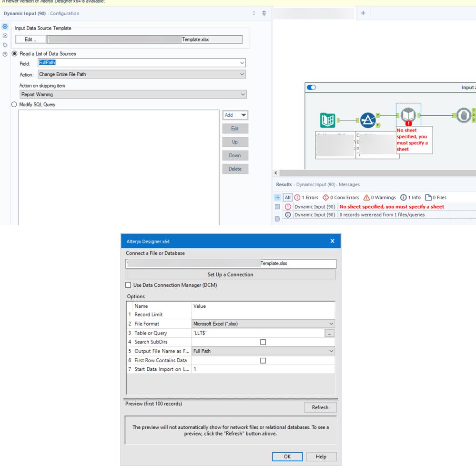Image resolution: width=476 pixels, height=466 pixels.
Task: Open the Help question mark icon in sidebar
Action: pyautogui.click(x=5, y=54)
